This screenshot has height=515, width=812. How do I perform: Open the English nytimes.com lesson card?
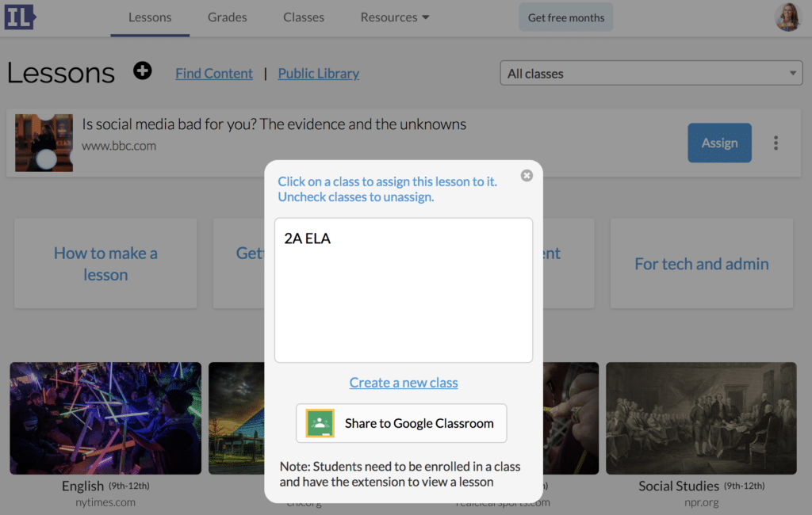point(105,418)
